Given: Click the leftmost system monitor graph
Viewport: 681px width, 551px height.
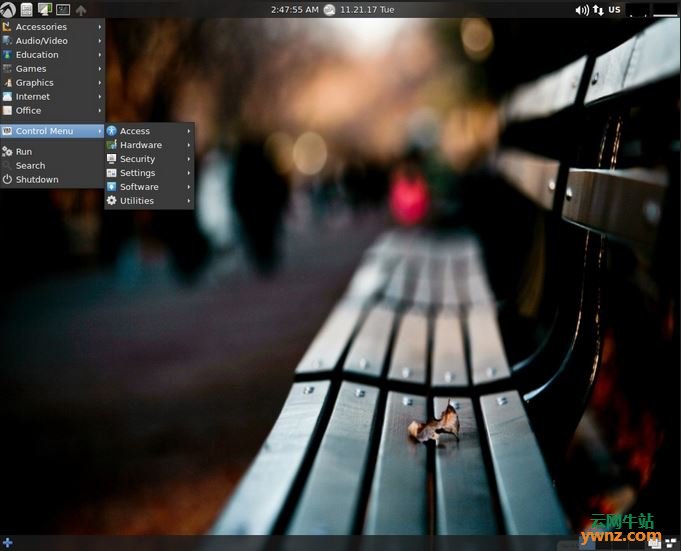Looking at the screenshot, I should (x=638, y=10).
